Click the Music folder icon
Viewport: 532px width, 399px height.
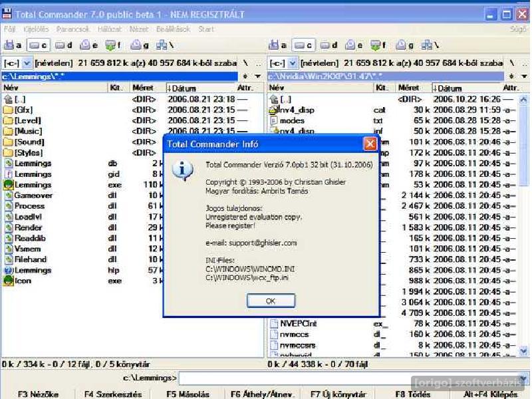point(8,131)
